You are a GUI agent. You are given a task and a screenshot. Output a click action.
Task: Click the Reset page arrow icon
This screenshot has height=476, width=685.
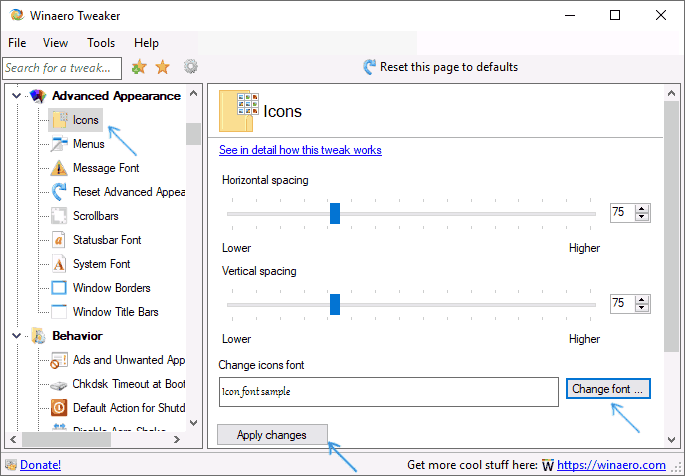click(370, 67)
